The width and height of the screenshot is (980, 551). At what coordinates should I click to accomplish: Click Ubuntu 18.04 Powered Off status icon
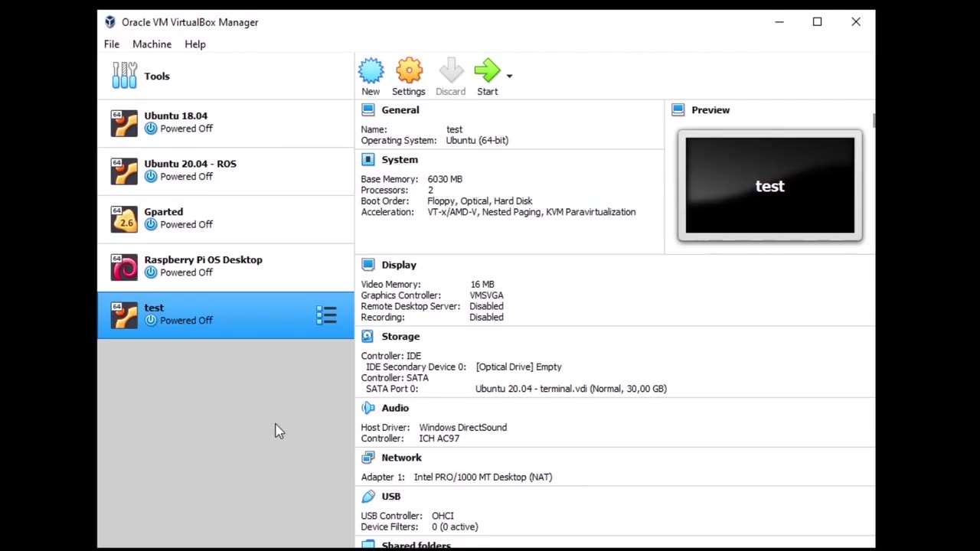coord(151,129)
